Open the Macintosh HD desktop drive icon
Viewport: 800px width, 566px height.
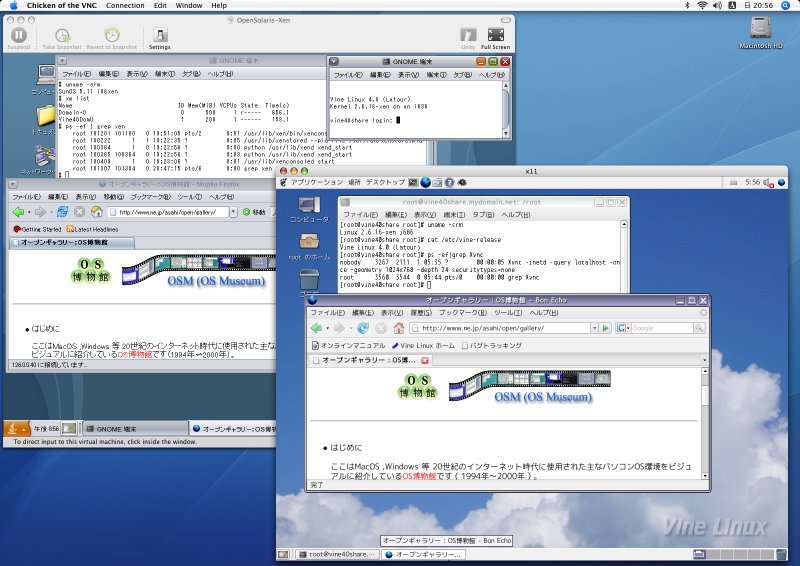pos(760,27)
